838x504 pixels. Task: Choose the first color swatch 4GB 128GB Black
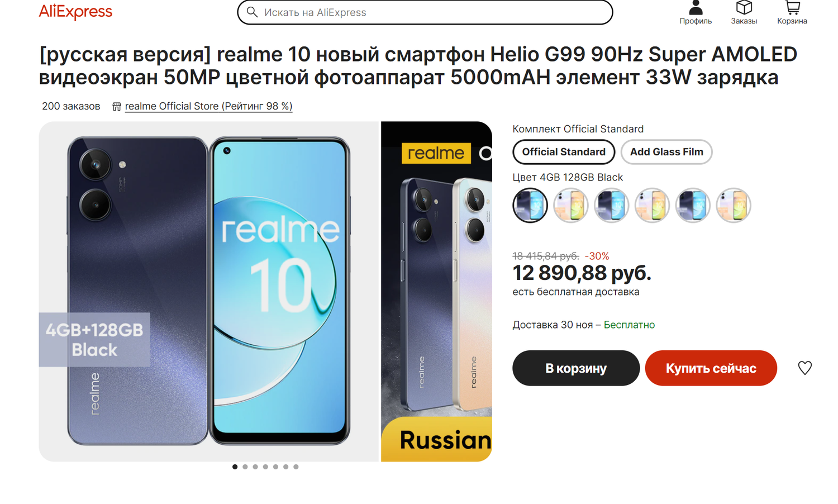(x=530, y=205)
